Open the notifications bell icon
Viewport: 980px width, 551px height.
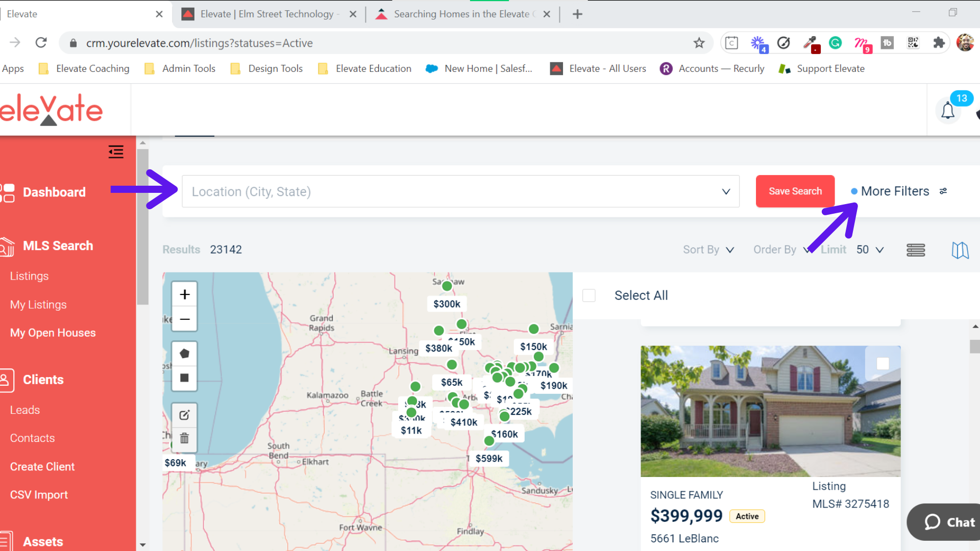click(x=948, y=110)
